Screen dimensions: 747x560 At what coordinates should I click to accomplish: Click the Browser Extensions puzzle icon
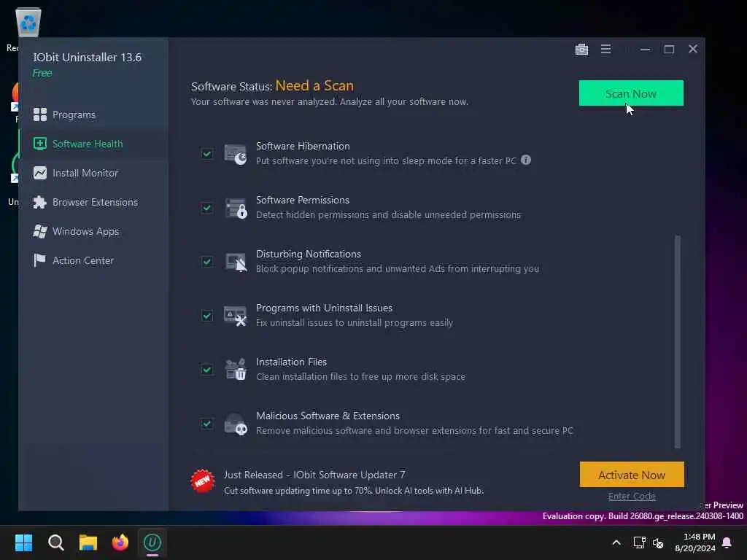(40, 203)
